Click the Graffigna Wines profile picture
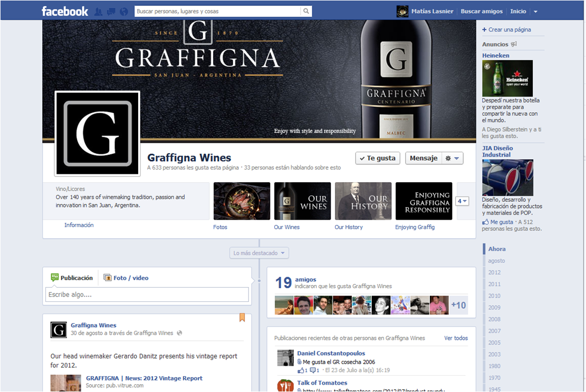The image size is (586, 392). (98, 133)
